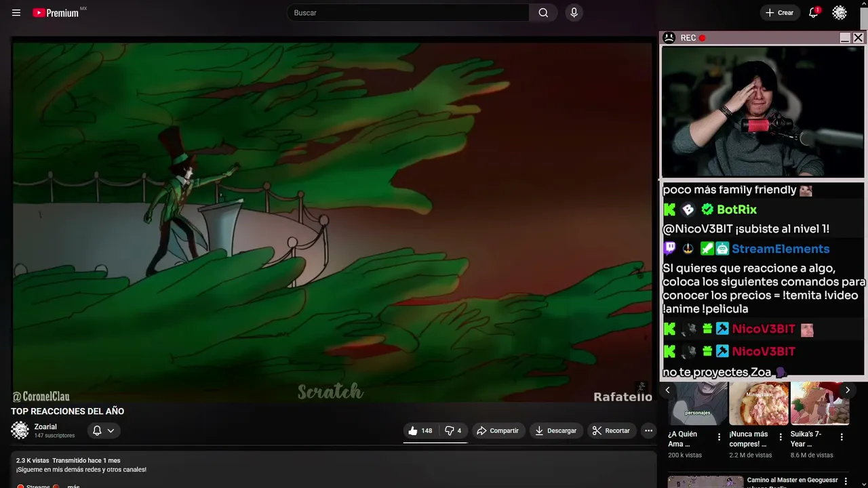Share the video using Compartir

pyautogui.click(x=497, y=430)
